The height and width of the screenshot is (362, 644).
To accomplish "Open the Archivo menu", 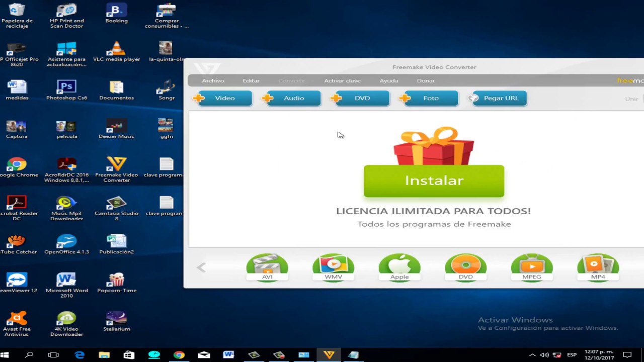I will point(213,80).
